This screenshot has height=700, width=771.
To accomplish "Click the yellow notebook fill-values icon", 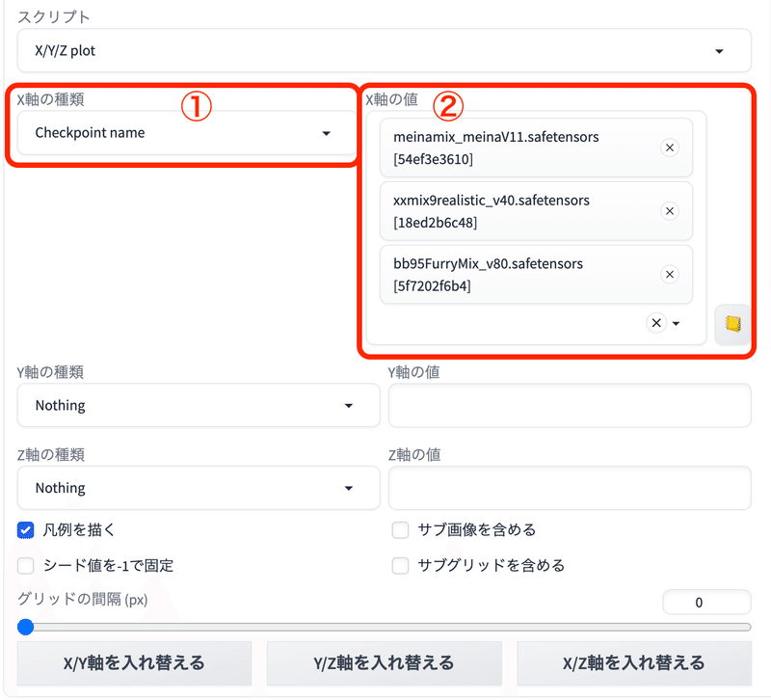I will point(732,324).
